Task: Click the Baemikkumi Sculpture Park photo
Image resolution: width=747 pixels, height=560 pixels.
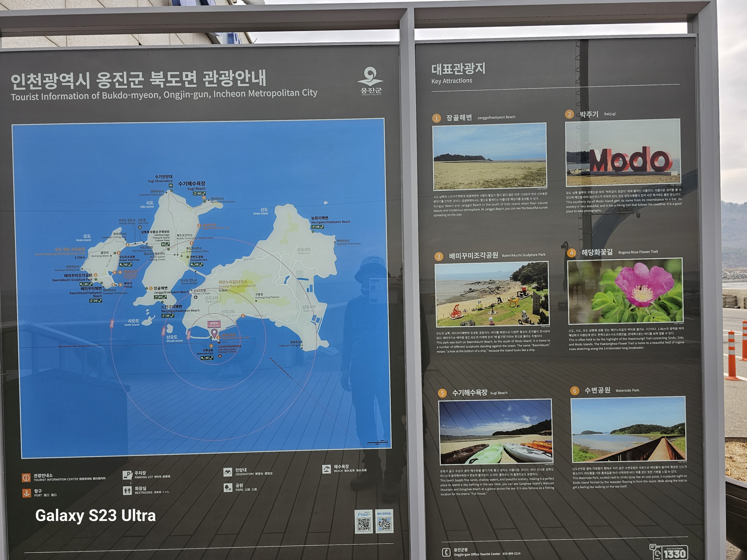Action: [x=492, y=294]
